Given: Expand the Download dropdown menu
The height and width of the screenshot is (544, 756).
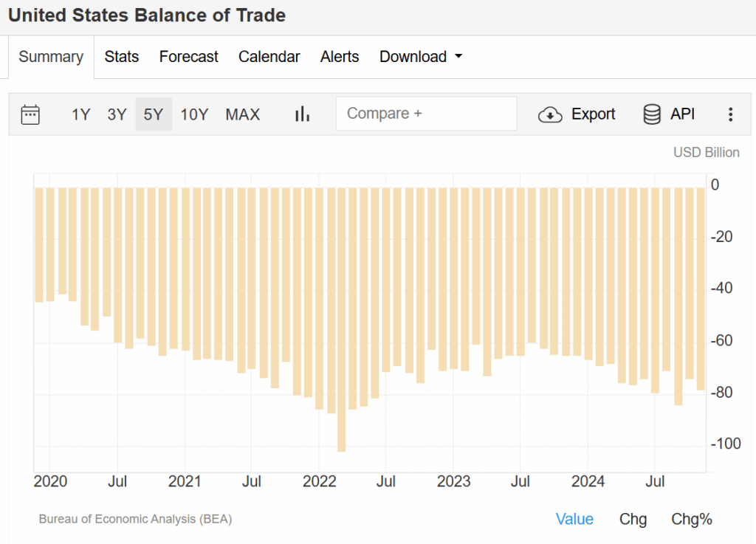Looking at the screenshot, I should tap(421, 57).
